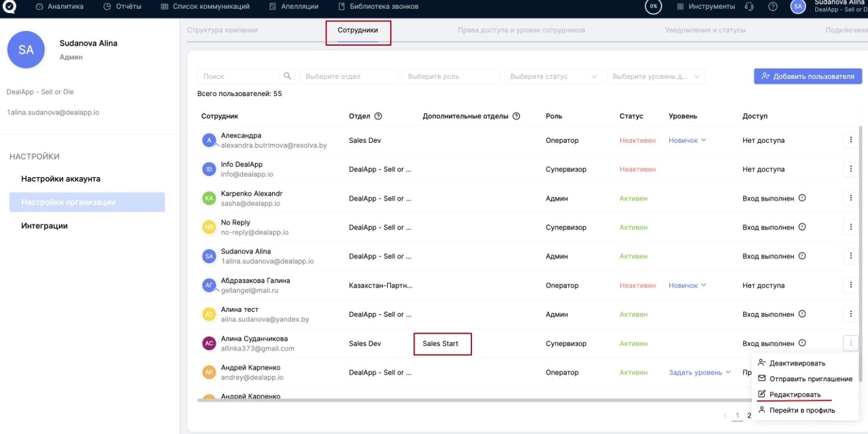868x434 pixels.
Task: Open three-dot menu for Александра row
Action: coord(851,140)
